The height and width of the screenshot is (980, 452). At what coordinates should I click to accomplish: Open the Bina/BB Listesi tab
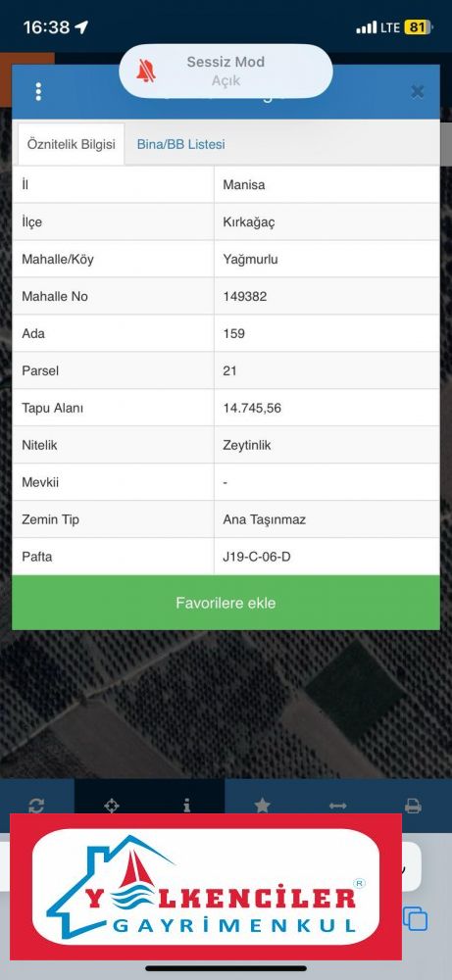coord(180,144)
